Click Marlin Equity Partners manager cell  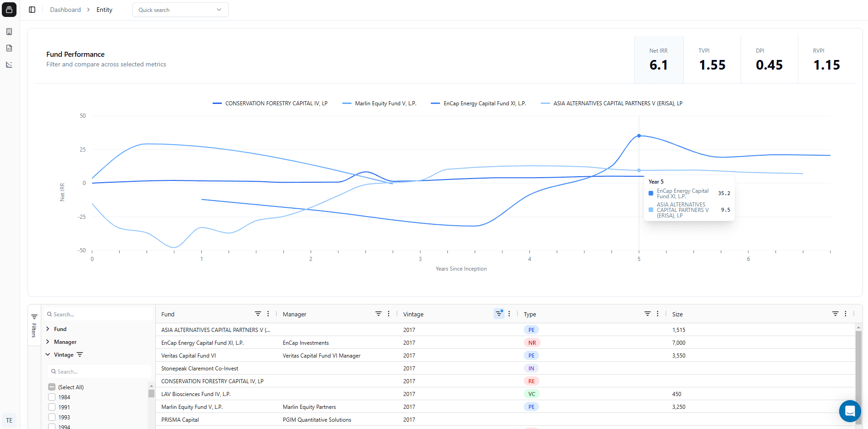[x=309, y=407]
